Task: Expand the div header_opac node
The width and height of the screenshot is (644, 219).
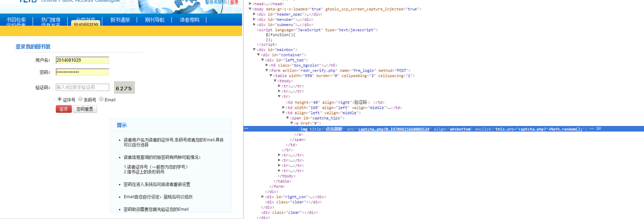Action: coord(254,14)
